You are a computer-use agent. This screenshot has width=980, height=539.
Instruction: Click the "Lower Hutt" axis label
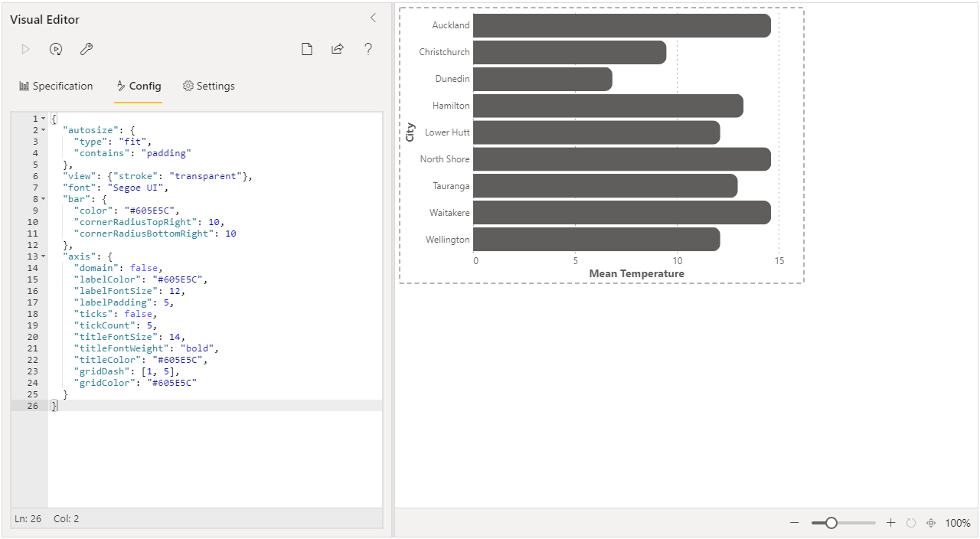(x=447, y=132)
